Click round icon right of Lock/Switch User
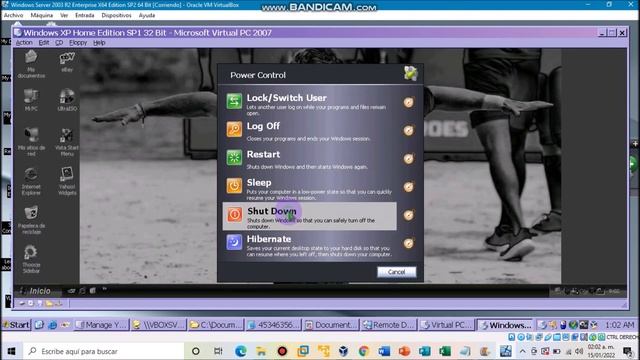The height and width of the screenshot is (360, 640). point(409,102)
